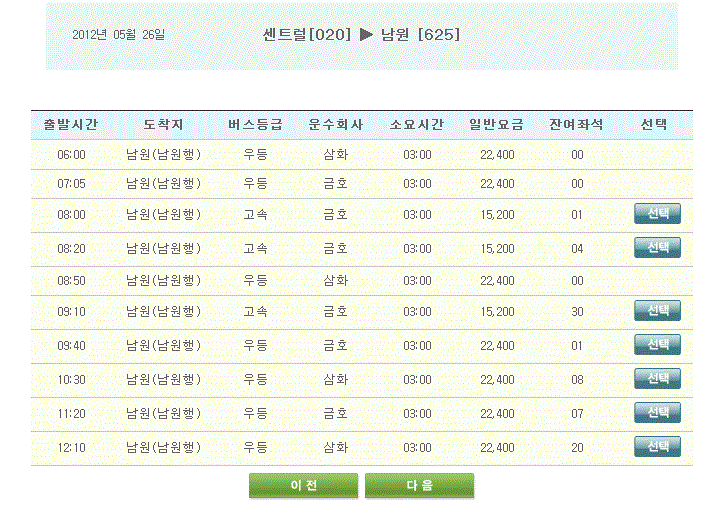Image resolution: width=723 pixels, height=512 pixels.
Task: Click 삼화 company in the 12:10 row
Action: [x=336, y=447]
